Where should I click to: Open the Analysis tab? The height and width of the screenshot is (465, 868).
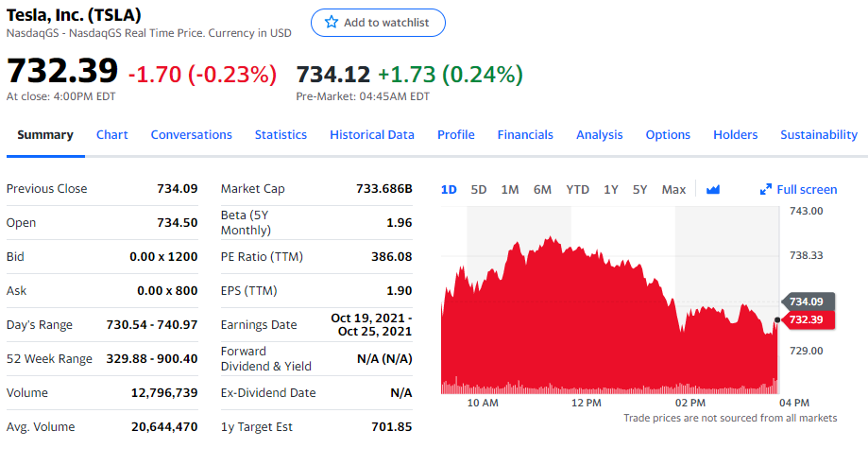599,134
